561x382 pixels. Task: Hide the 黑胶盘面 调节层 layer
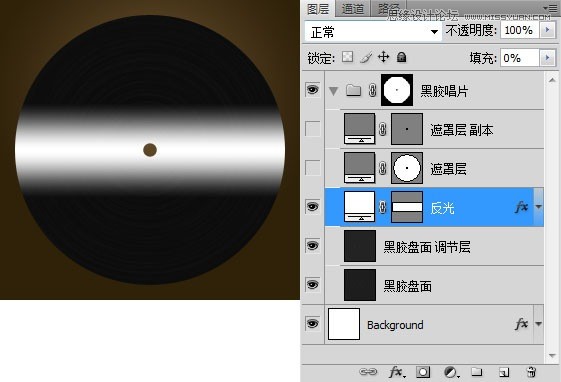pyautogui.click(x=312, y=245)
